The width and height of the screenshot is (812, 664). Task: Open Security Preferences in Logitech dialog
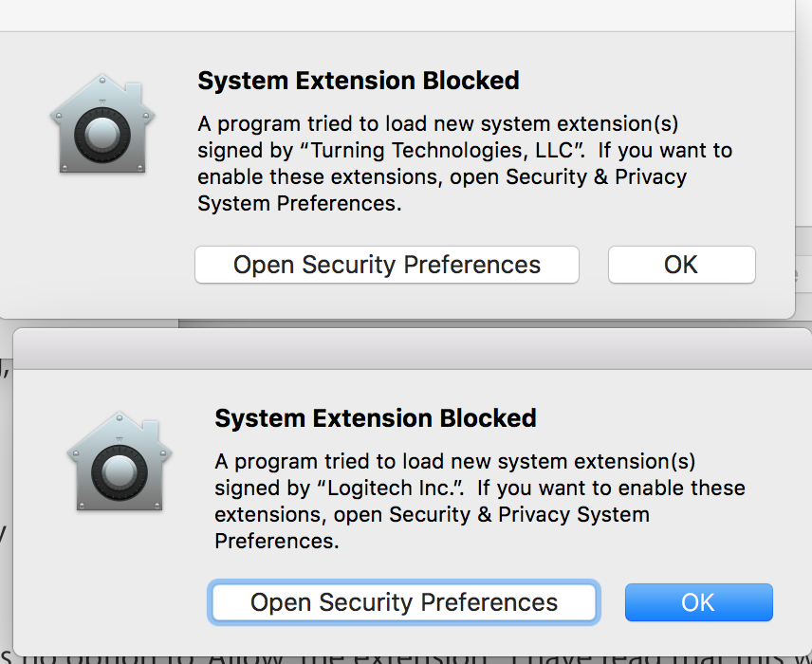click(x=403, y=602)
